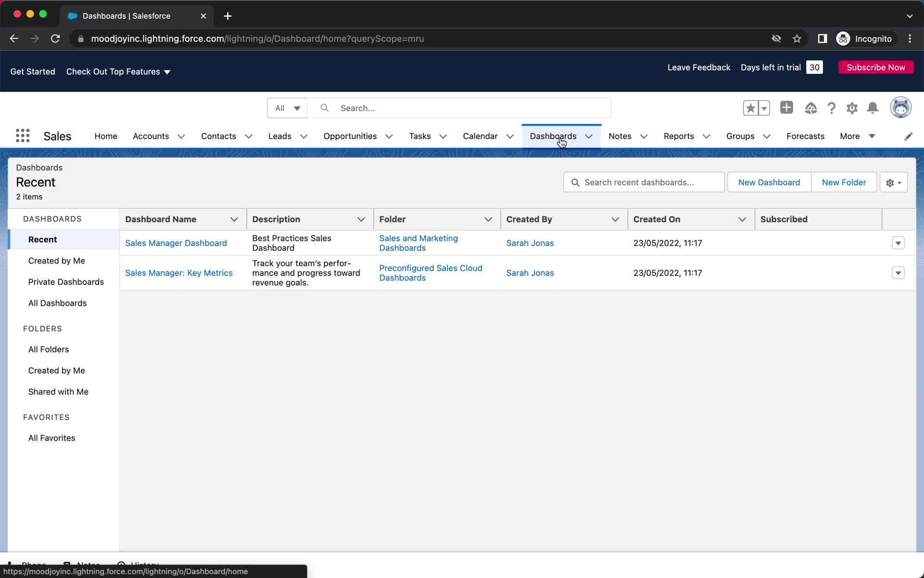924x578 pixels.
Task: Switch to the Forecasts tab
Action: click(x=805, y=136)
